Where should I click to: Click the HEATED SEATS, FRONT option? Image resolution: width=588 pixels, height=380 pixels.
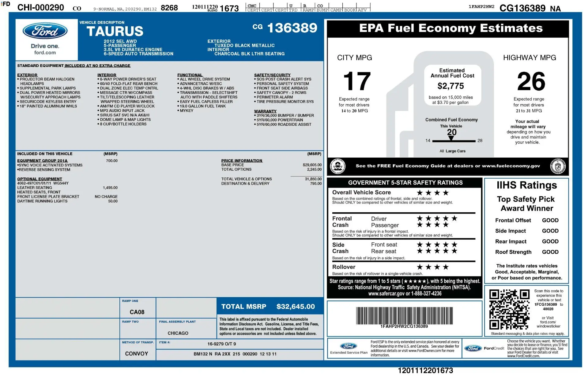tap(39, 192)
